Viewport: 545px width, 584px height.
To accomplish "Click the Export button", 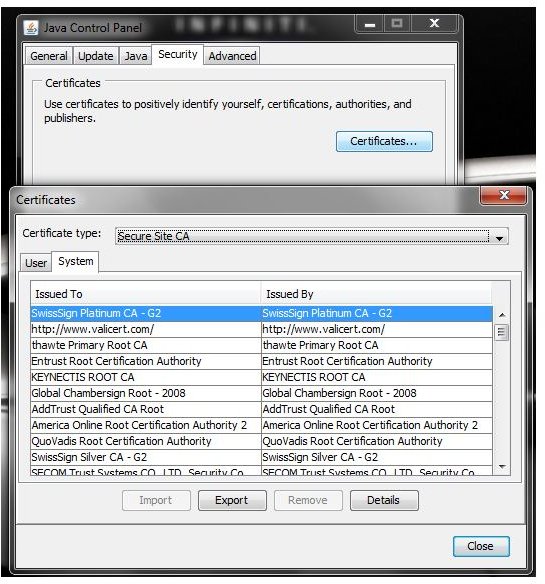I will 232,500.
